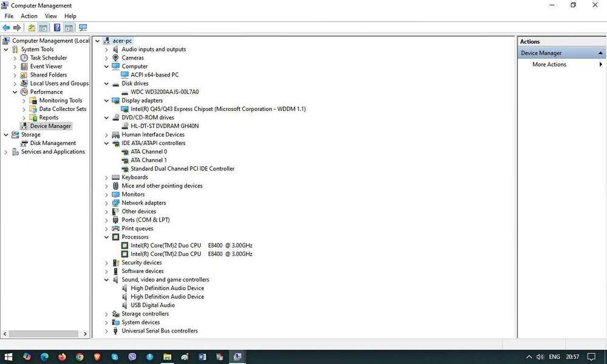Screen dimensions: 607x364
Task: Click the Cameras category icon
Action: [115, 58]
